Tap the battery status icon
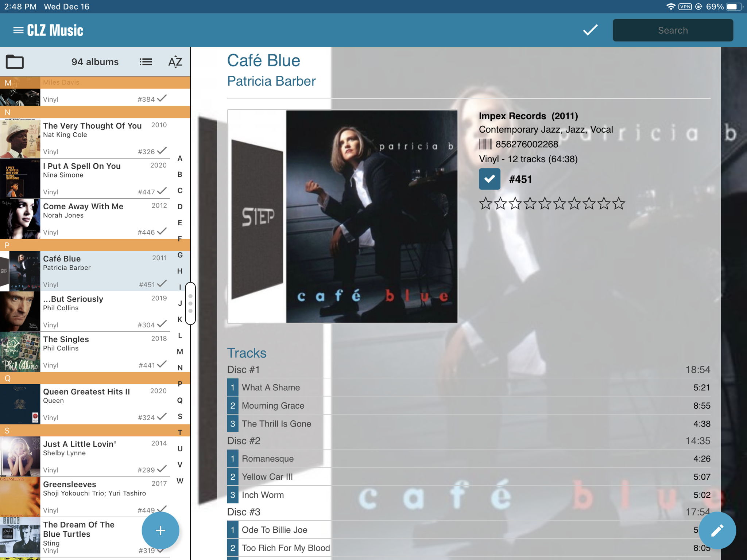The image size is (747, 560). pyautogui.click(x=734, y=7)
